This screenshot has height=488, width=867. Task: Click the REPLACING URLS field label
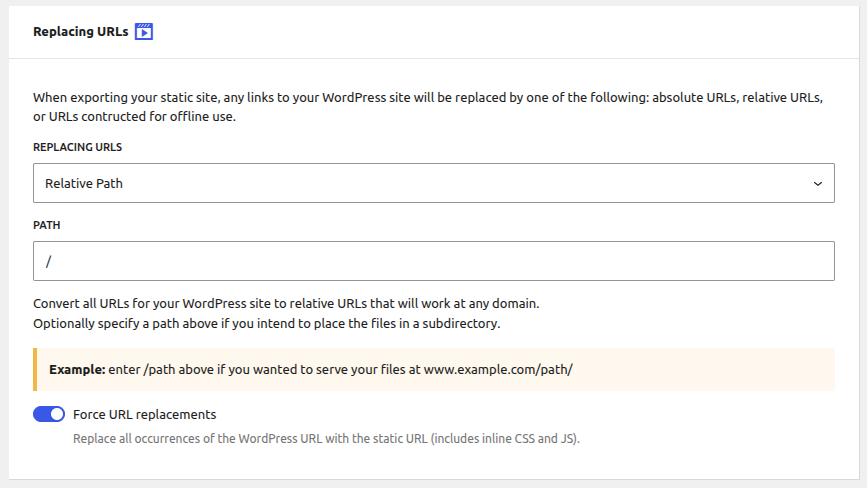tap(77, 147)
